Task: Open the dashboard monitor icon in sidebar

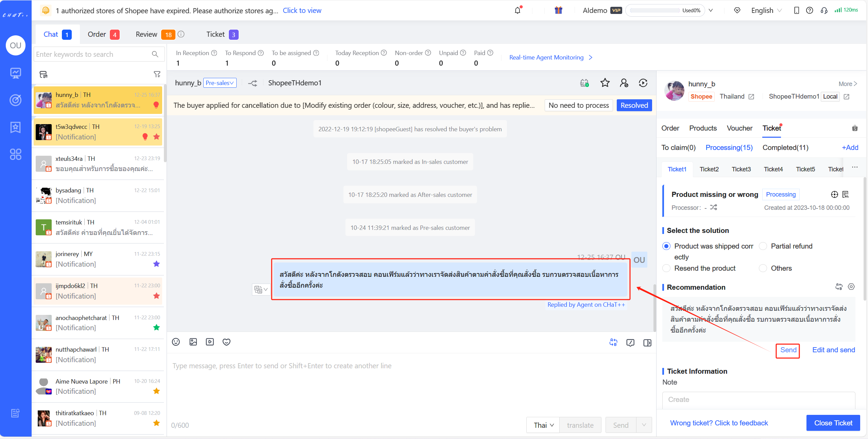Action: click(x=16, y=73)
